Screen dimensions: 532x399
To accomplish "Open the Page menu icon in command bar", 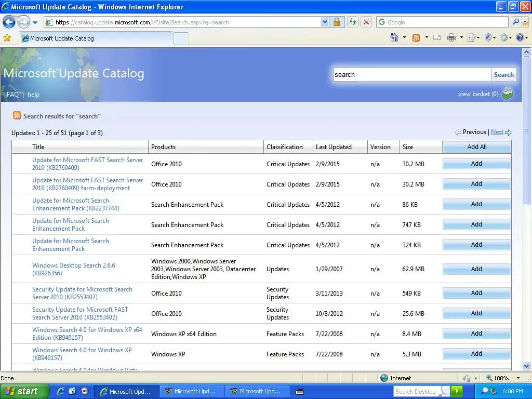I will coord(472,37).
